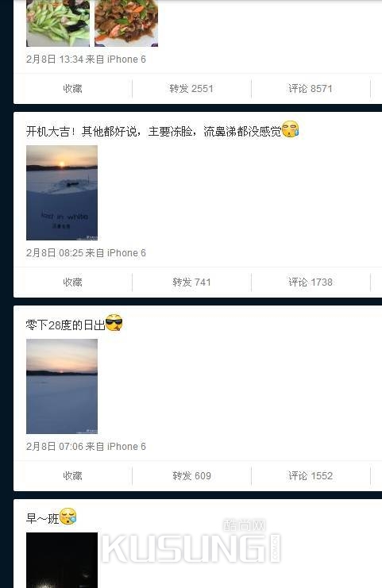382x588 pixels.
Task: Open the 'lost in white' sunset photo
Action: pos(62,193)
